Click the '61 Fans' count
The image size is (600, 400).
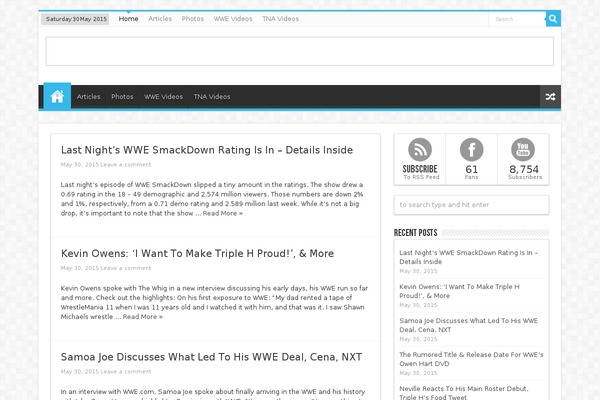(471, 172)
